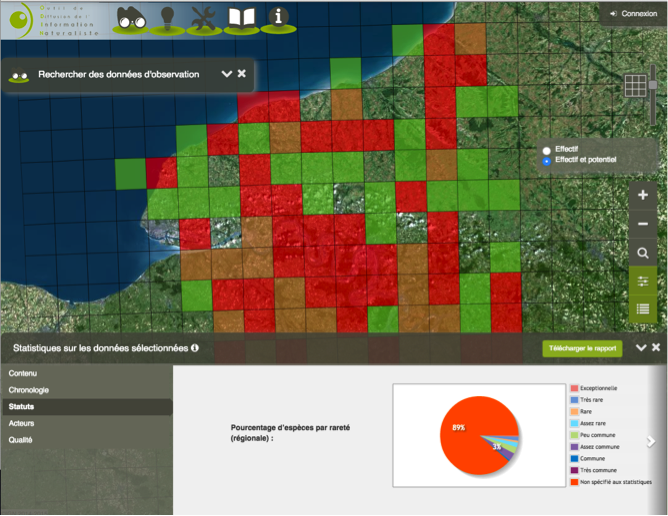Viewport: 668px width, 516px height.
Task: Switch to the Acteurs tab
Action: [22, 424]
